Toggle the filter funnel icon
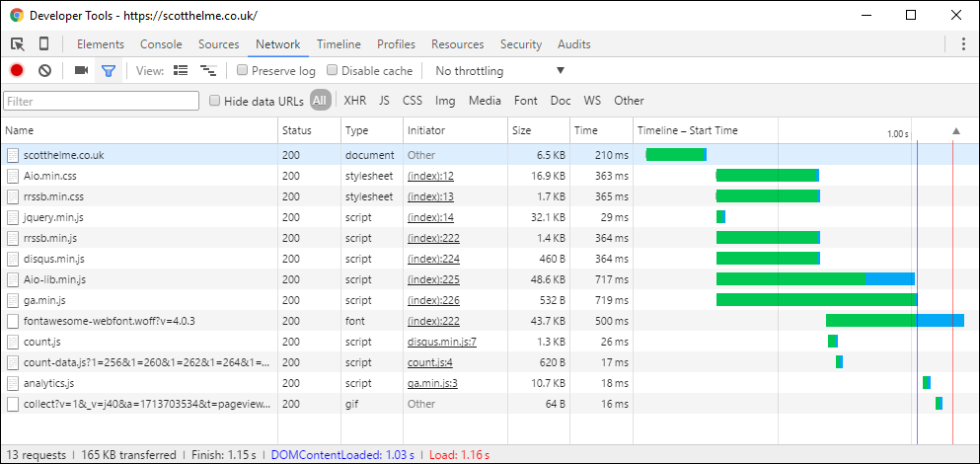 click(109, 71)
